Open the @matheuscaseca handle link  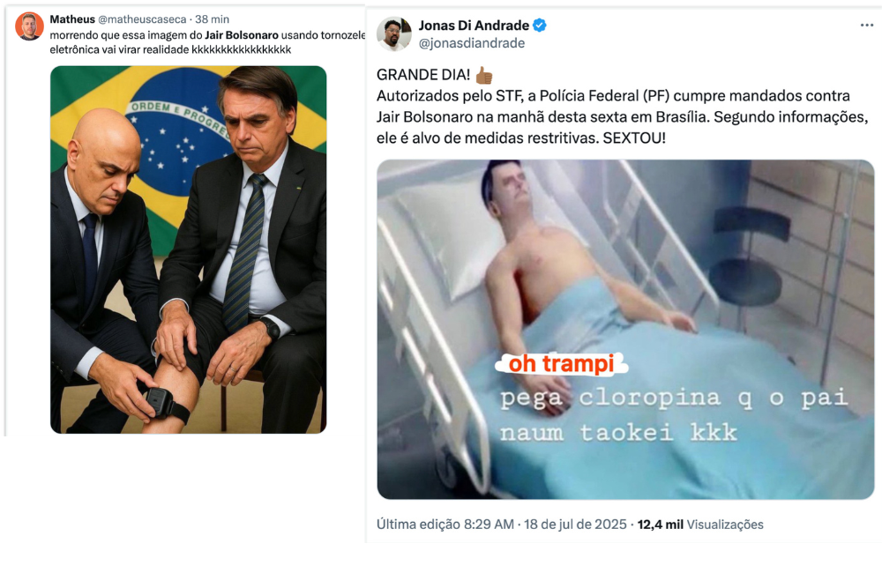[x=142, y=19]
